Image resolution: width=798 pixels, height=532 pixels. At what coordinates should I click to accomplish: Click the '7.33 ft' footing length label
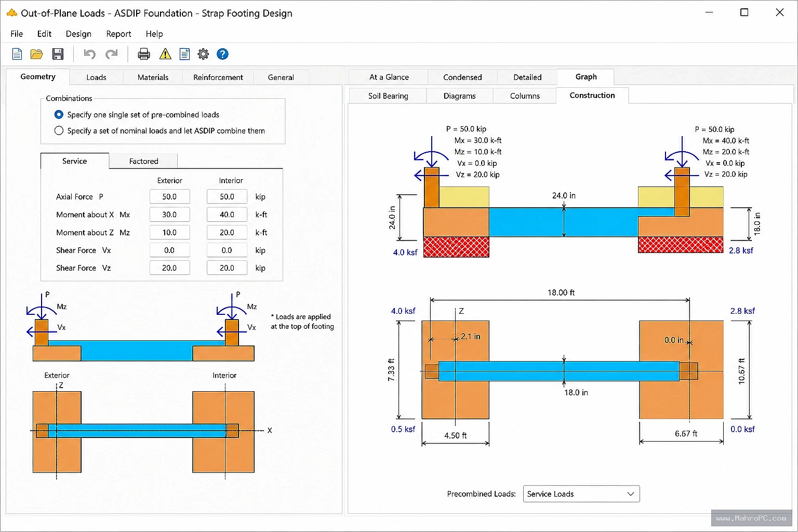tap(391, 370)
